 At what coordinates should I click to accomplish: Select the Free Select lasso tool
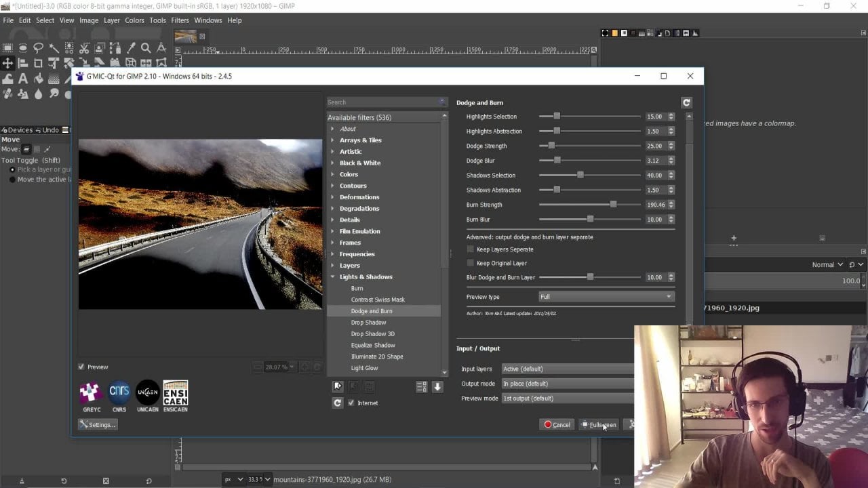(x=38, y=48)
